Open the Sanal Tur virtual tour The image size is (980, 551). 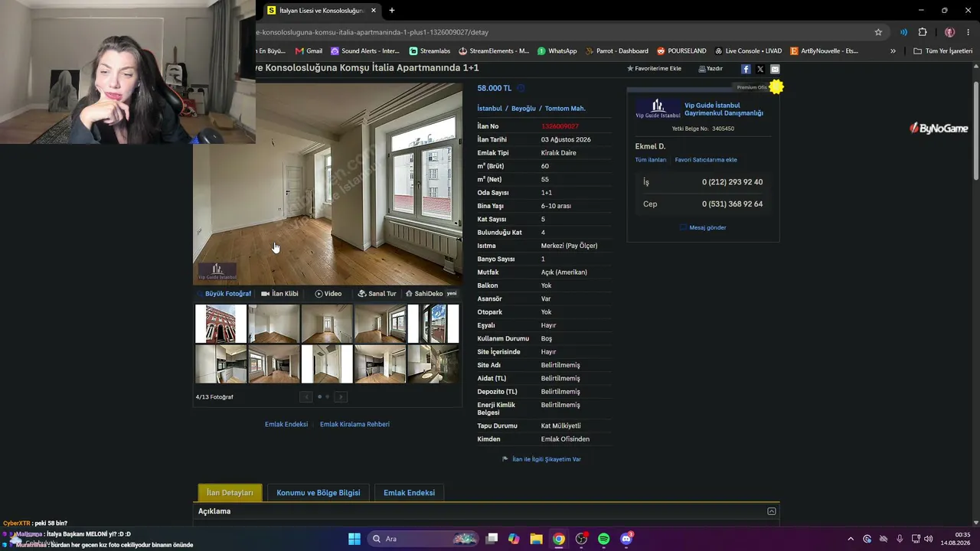pyautogui.click(x=377, y=294)
